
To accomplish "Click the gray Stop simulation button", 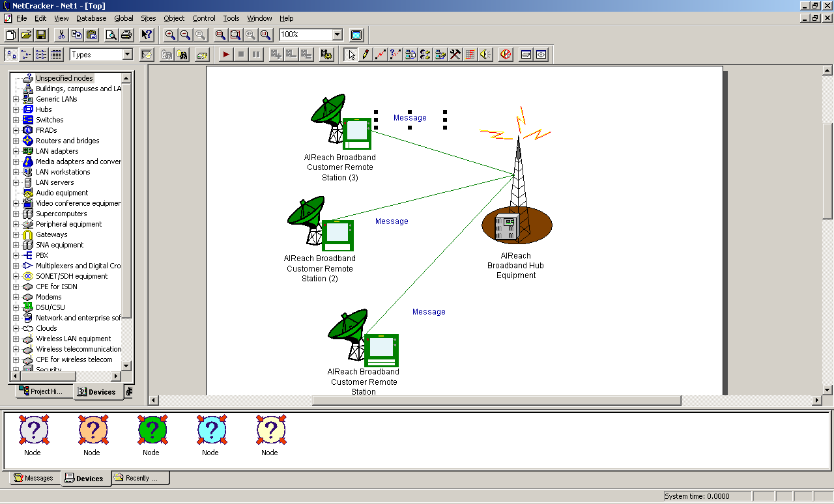I will pos(241,55).
